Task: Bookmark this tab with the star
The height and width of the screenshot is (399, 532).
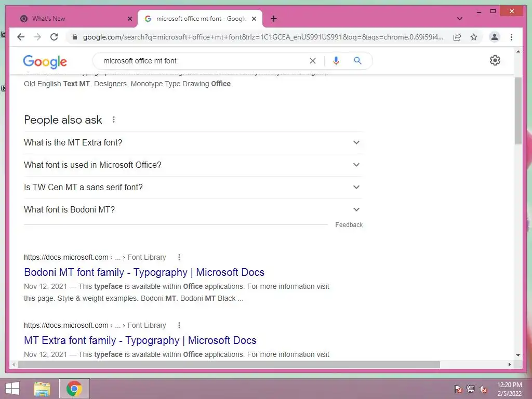Action: click(474, 37)
